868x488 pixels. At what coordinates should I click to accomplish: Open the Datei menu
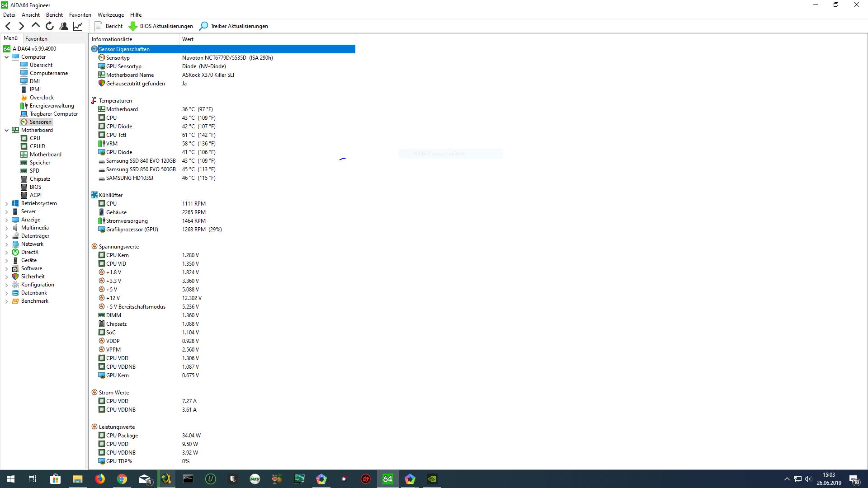9,15
